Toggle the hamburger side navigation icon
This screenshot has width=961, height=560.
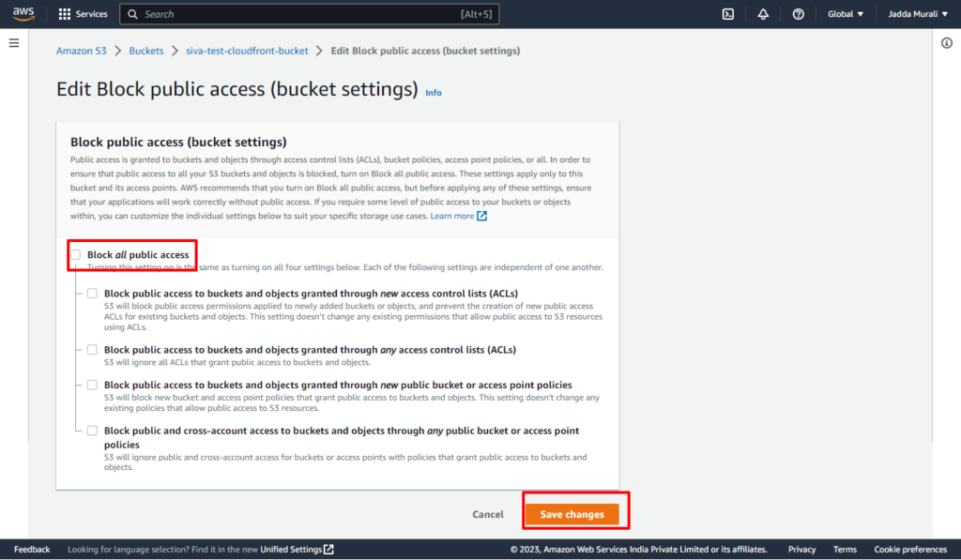click(14, 43)
